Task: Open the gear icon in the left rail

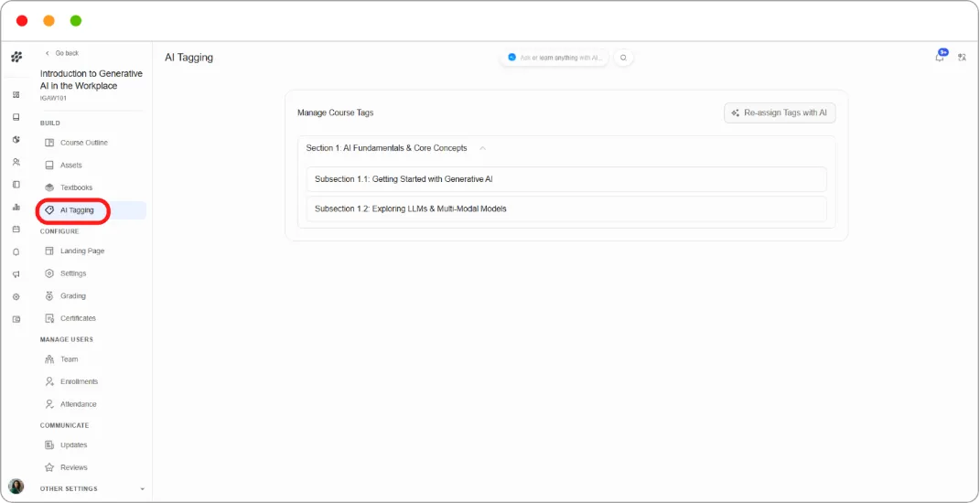Action: click(16, 297)
